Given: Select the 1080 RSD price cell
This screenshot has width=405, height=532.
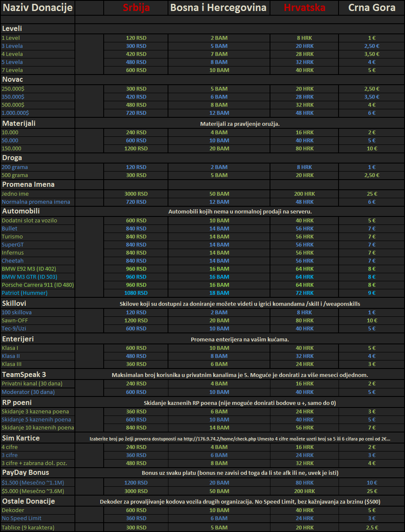Looking at the screenshot, I should [x=136, y=293].
